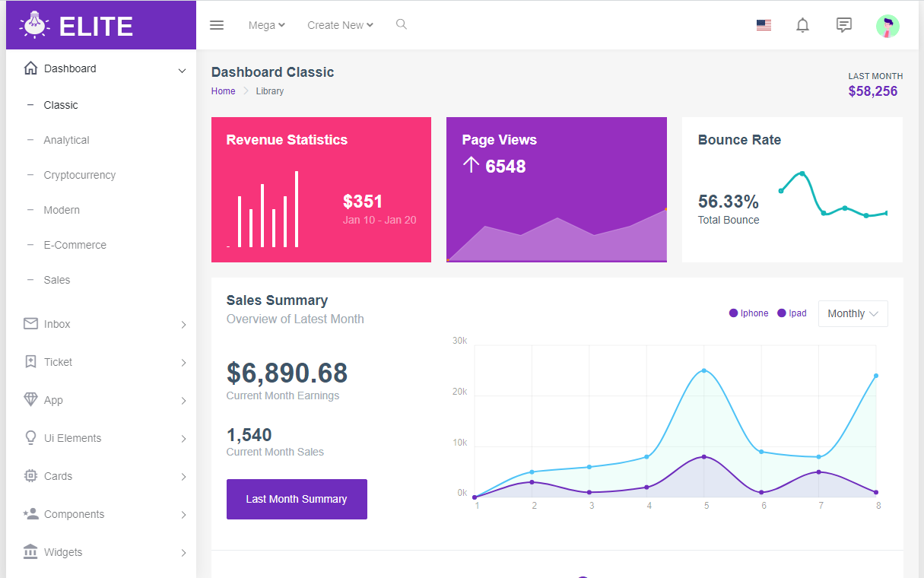
Task: Open the Mega menu
Action: point(266,24)
